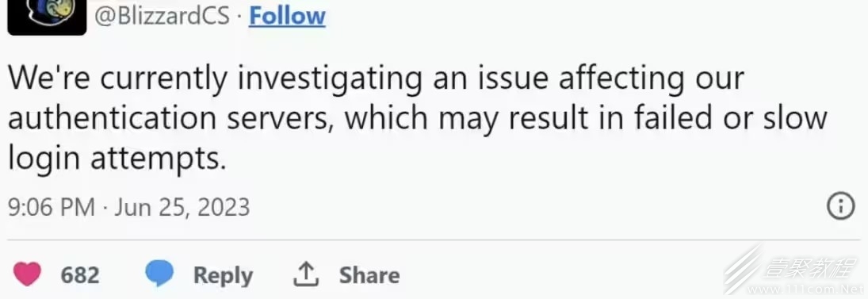This screenshot has width=868, height=299.
Task: Open the 9:06 PM timestamp link
Action: click(x=52, y=208)
